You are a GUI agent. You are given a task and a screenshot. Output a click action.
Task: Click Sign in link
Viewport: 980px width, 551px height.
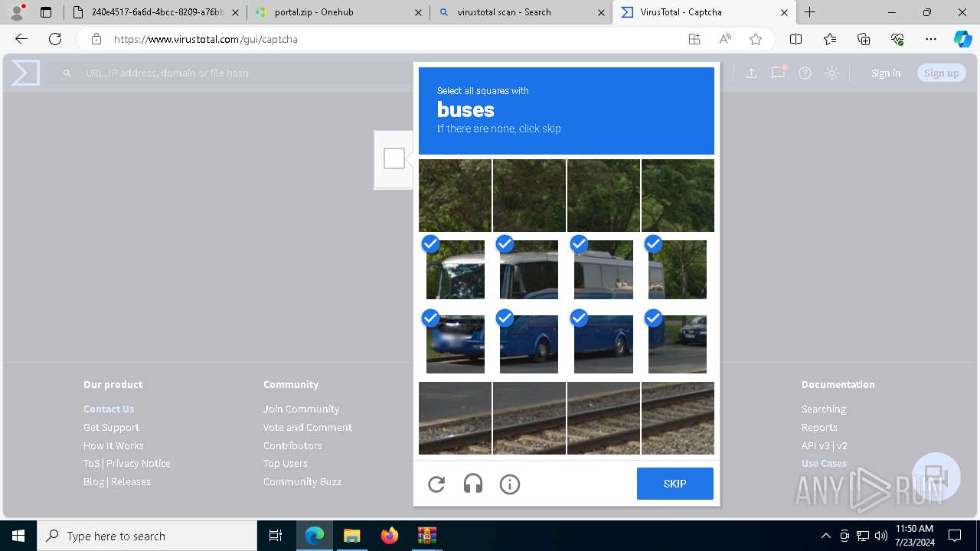click(x=886, y=73)
